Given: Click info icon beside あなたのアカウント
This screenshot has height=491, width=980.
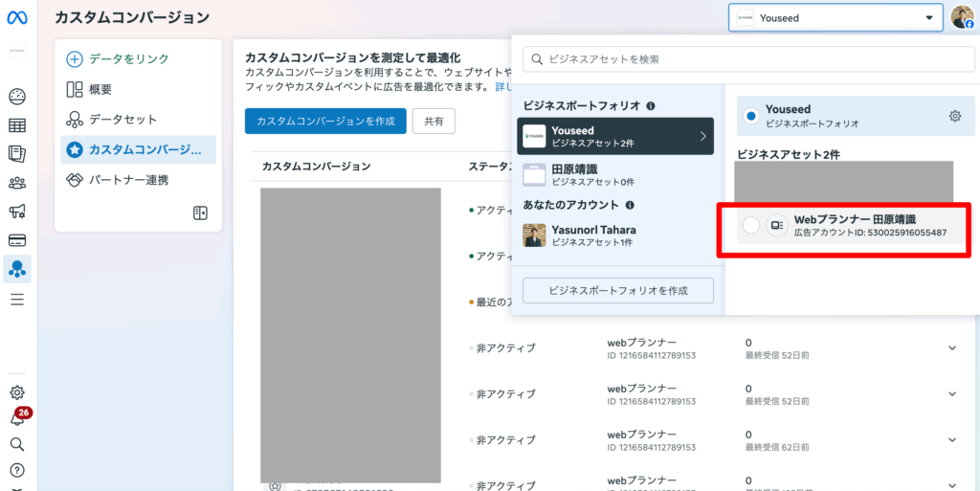Looking at the screenshot, I should (630, 205).
